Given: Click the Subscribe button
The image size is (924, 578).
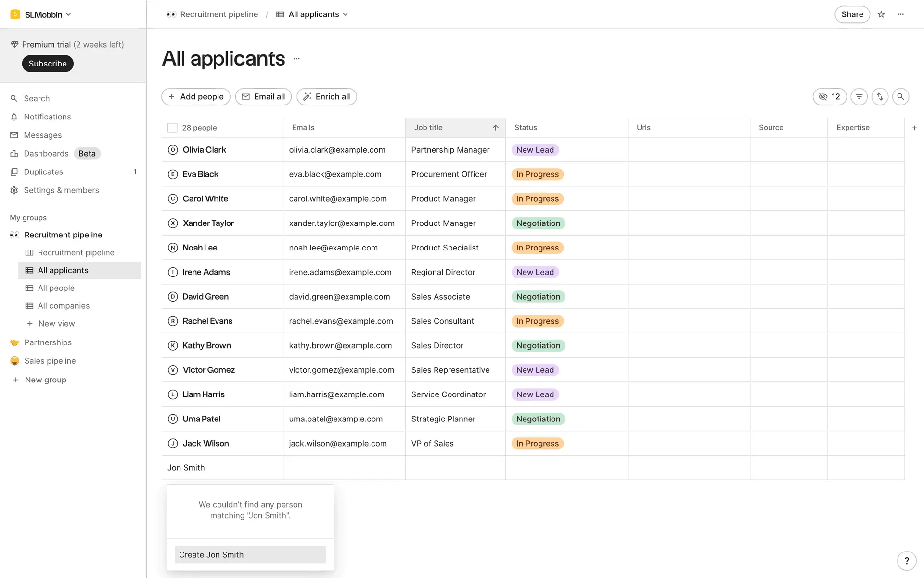Looking at the screenshot, I should tap(48, 64).
